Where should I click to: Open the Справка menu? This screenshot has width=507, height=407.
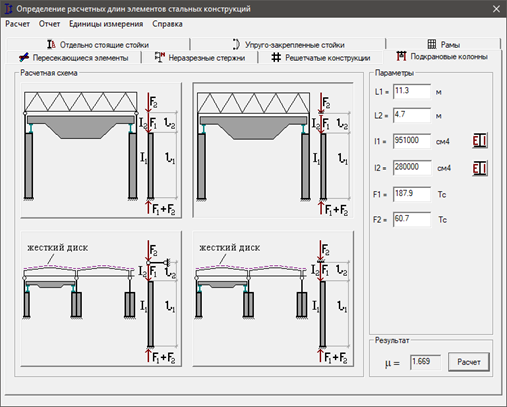coord(167,24)
